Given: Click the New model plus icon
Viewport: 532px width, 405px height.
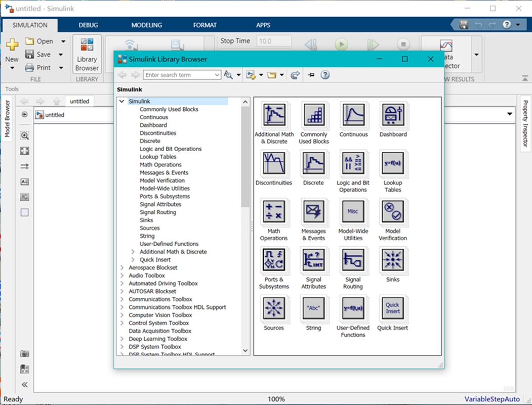Looking at the screenshot, I should tap(12, 44).
